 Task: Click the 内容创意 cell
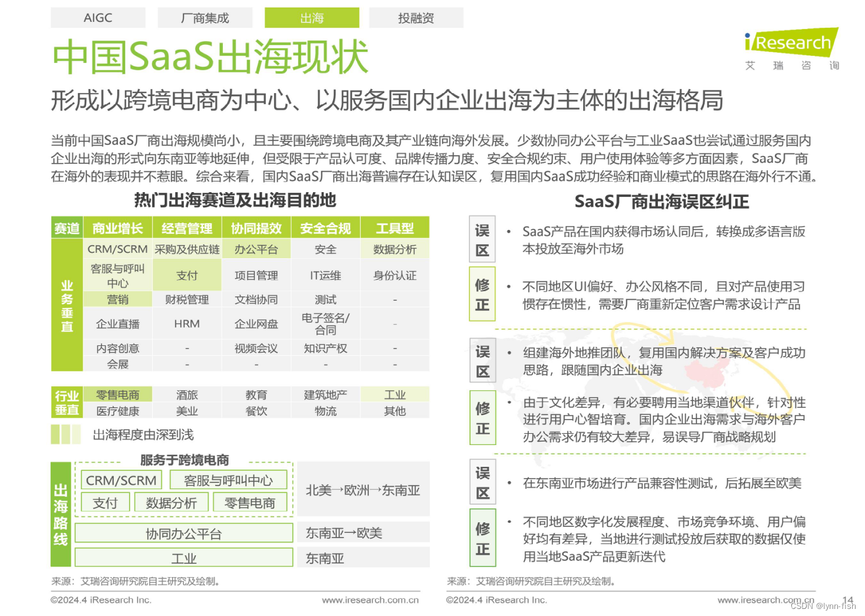point(117,348)
